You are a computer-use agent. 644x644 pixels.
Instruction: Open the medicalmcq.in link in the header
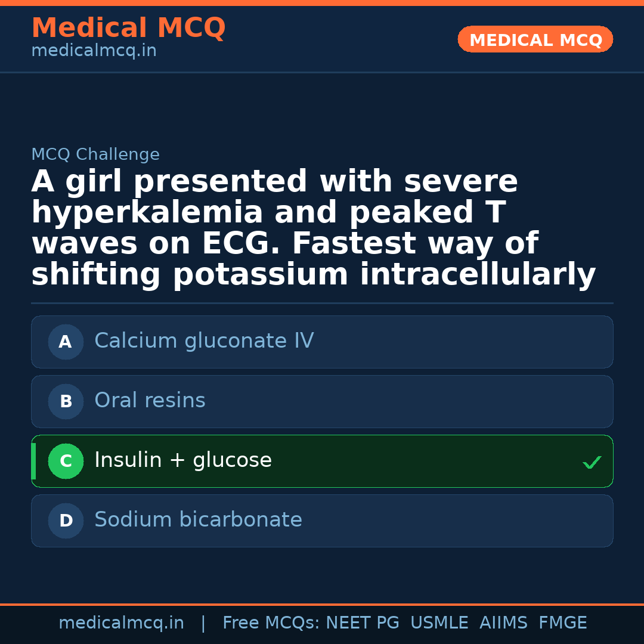click(x=94, y=51)
